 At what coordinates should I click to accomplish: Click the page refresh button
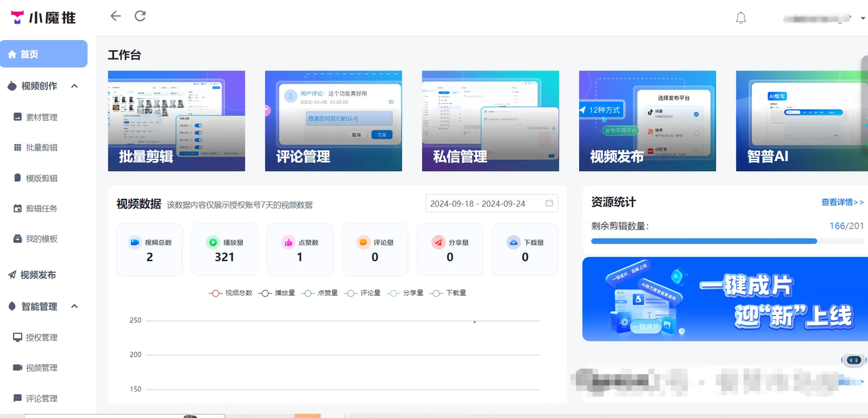point(140,16)
